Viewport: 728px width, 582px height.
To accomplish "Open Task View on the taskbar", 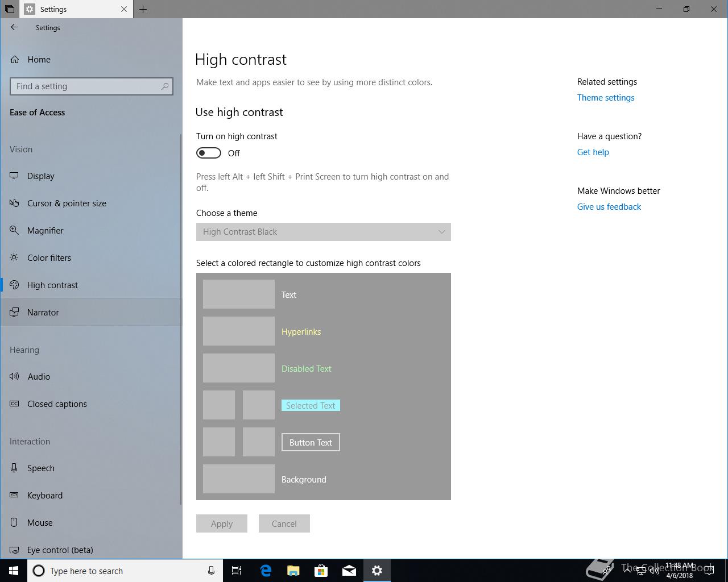I will tap(237, 571).
